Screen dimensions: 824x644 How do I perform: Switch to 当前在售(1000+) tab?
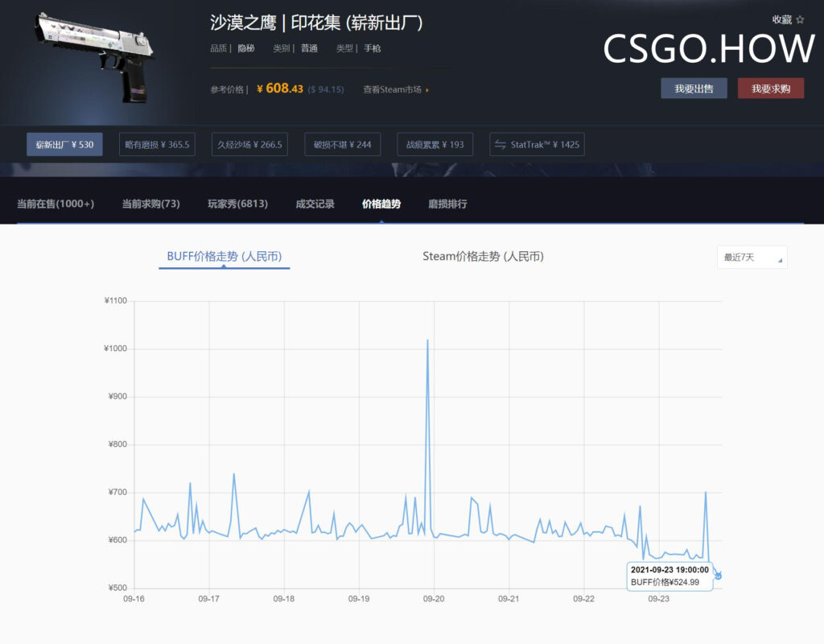pyautogui.click(x=56, y=204)
